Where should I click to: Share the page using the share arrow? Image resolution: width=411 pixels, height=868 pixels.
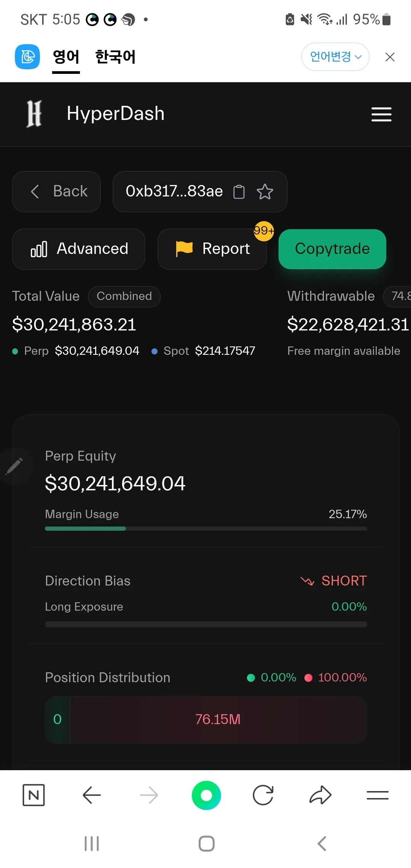point(320,795)
